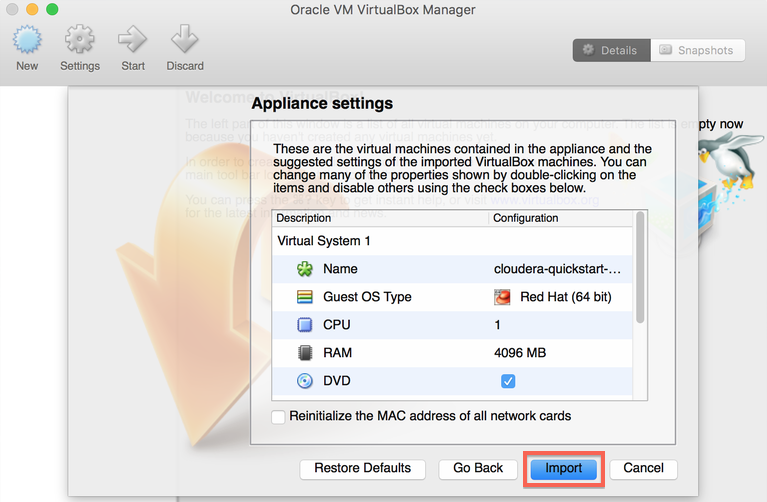This screenshot has width=767, height=502.
Task: Uncheck the DVD checkbox
Action: point(508,381)
